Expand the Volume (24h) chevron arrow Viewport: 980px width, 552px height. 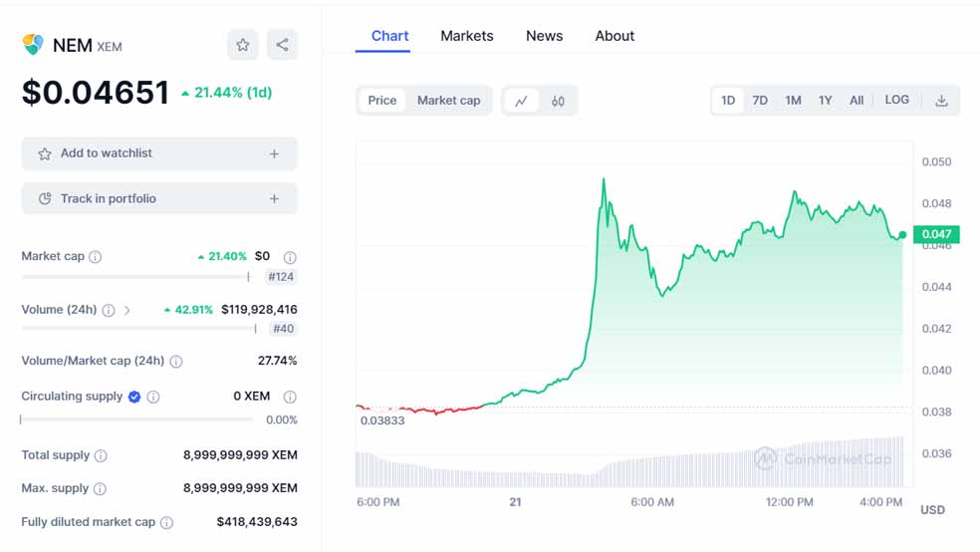(126, 310)
